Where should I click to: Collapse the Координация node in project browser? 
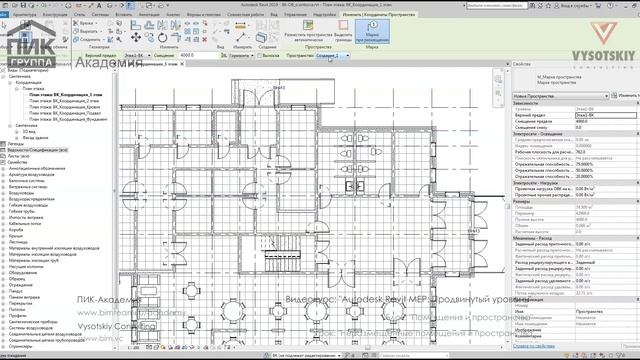(x=10, y=82)
